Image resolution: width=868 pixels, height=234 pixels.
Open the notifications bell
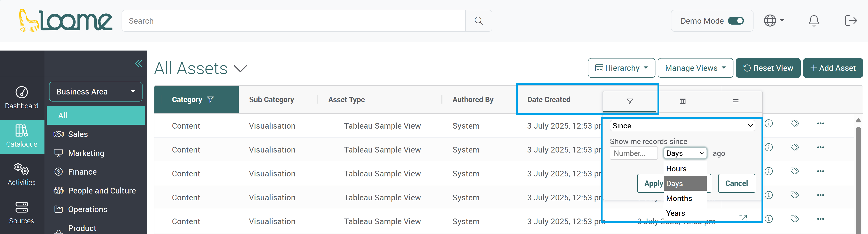pyautogui.click(x=814, y=21)
